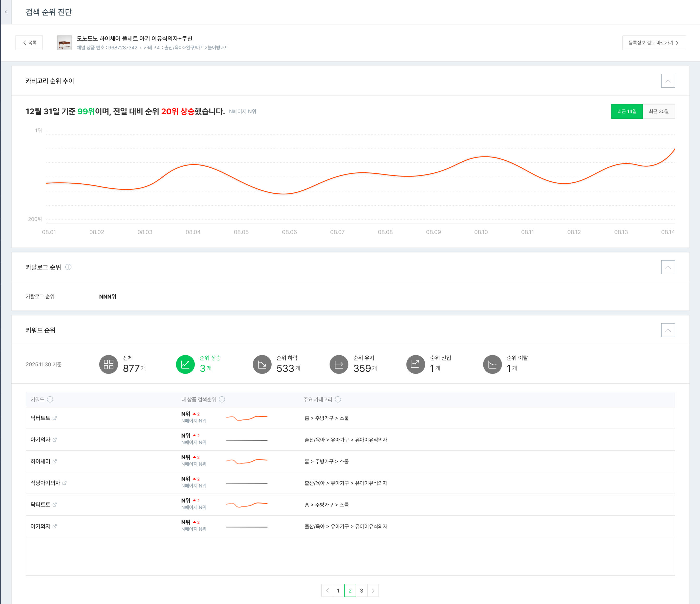Viewport: 700px width, 604px height.
Task: Open 식당아기의자 keyword external link icon
Action: point(65,483)
